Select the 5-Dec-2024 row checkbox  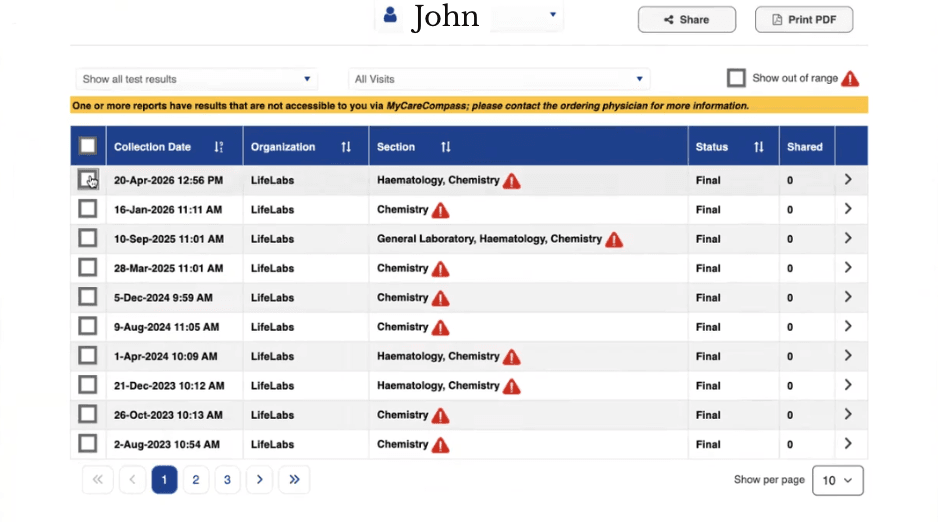click(88, 297)
